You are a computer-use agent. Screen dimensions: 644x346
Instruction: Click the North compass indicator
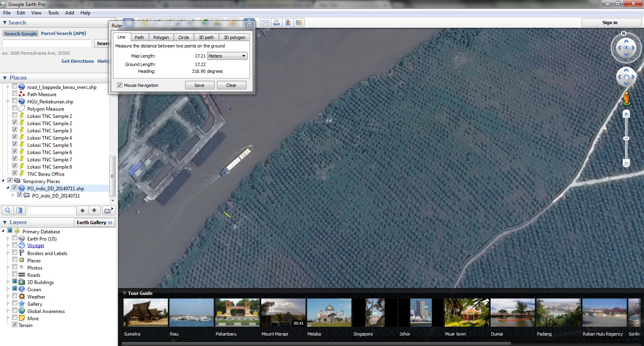tap(623, 33)
